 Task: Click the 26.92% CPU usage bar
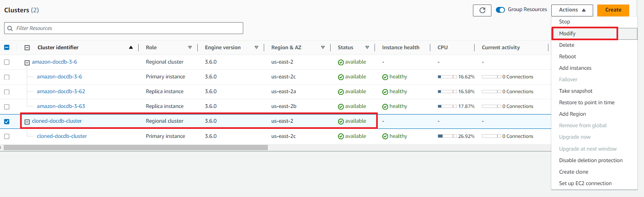(x=447, y=136)
